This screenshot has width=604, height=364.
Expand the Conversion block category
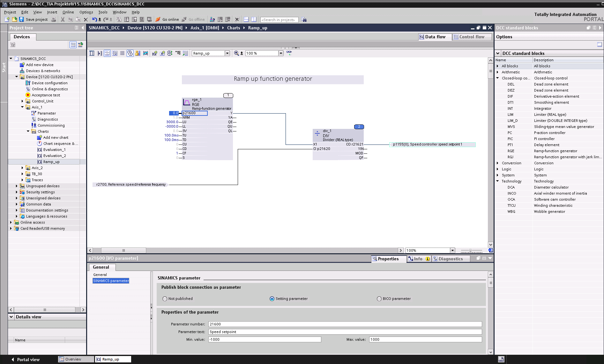pyautogui.click(x=497, y=163)
